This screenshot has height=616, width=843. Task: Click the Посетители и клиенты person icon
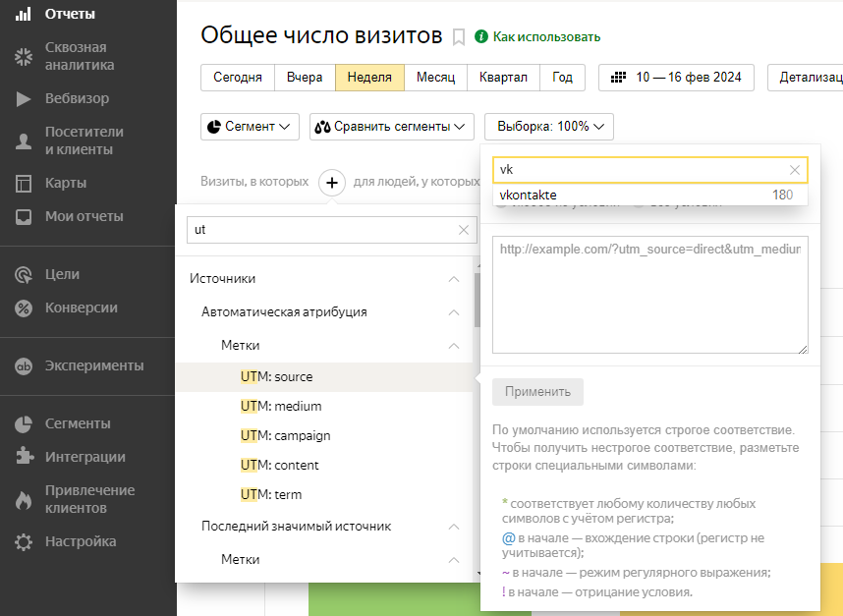coord(24,140)
